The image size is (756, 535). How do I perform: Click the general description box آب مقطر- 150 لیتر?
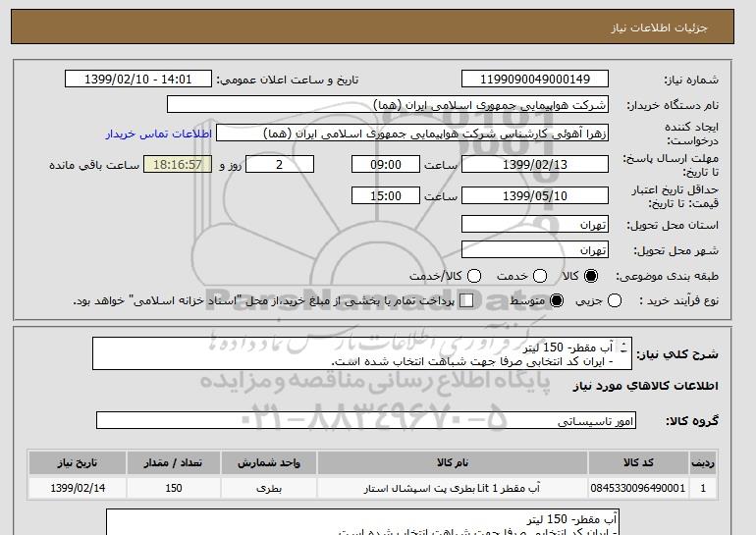362,353
